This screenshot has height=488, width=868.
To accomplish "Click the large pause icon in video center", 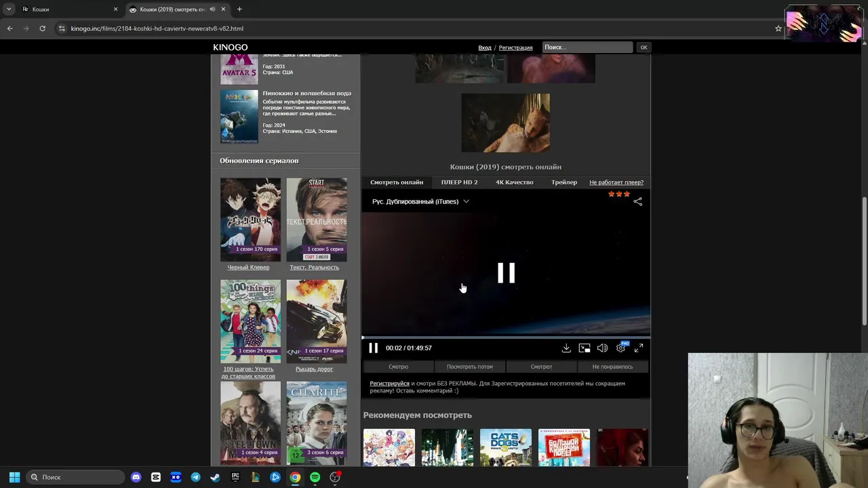I will [506, 273].
